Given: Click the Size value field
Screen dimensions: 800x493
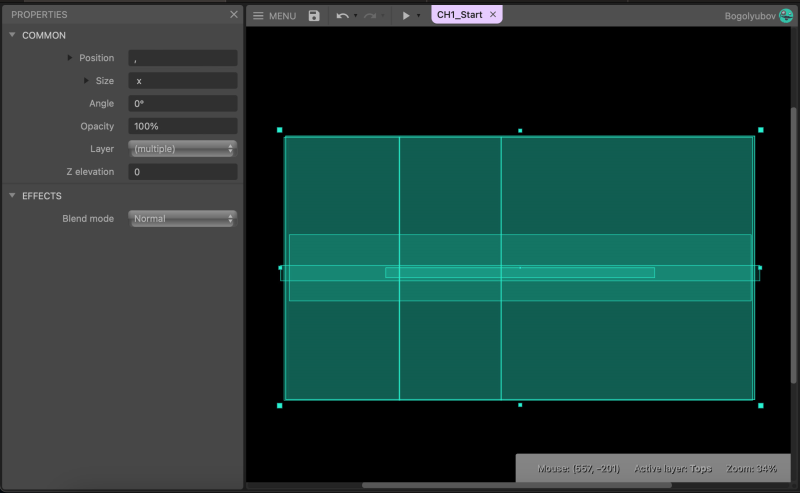Looking at the screenshot, I should pos(183,81).
